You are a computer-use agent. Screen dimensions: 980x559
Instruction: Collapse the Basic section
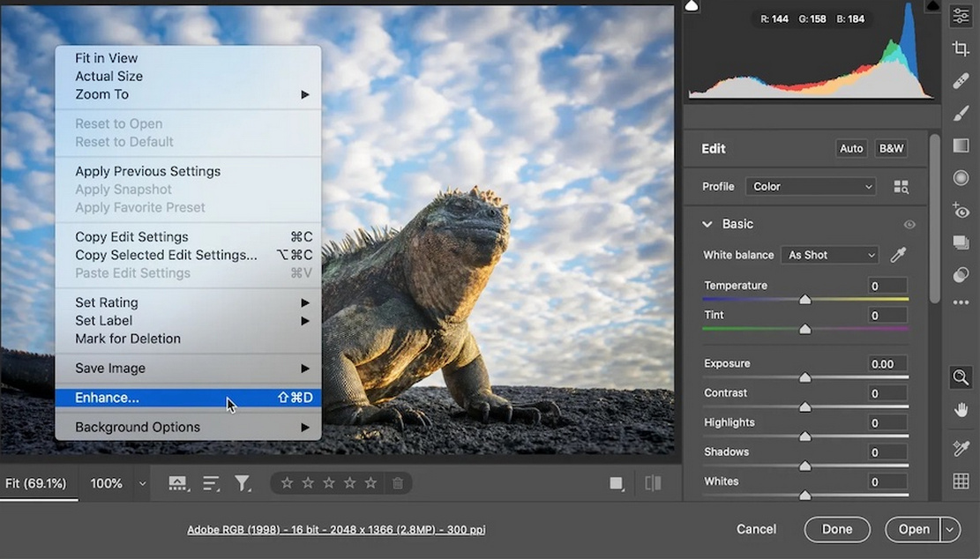pyautogui.click(x=707, y=224)
